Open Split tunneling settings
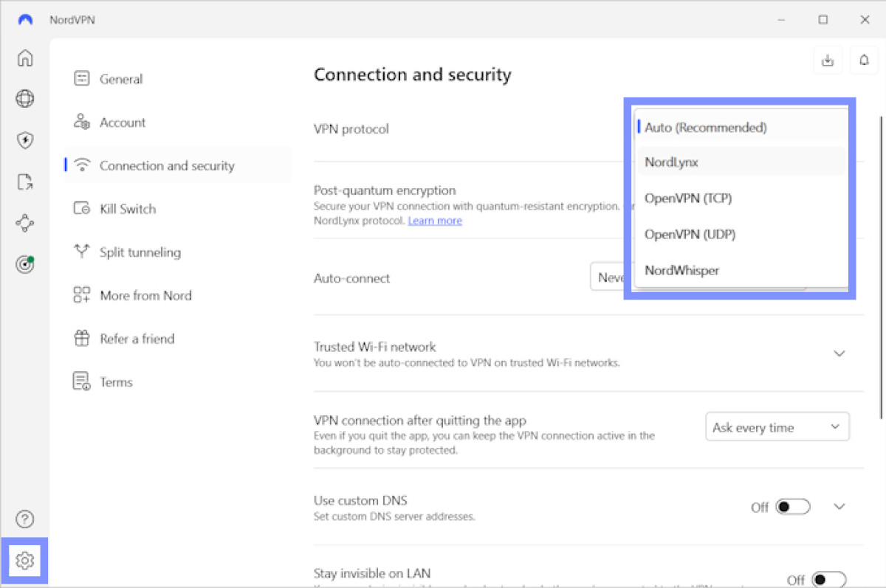 (177, 252)
